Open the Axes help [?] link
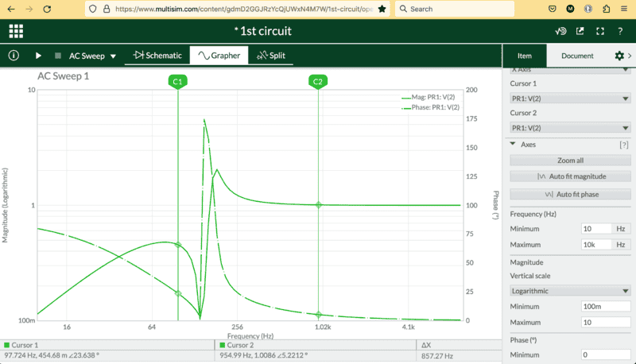 click(624, 145)
